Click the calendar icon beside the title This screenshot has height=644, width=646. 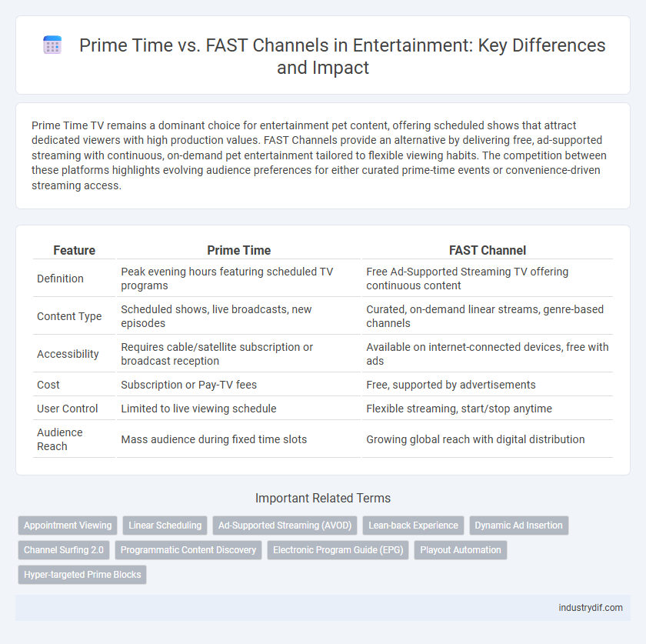point(52,45)
